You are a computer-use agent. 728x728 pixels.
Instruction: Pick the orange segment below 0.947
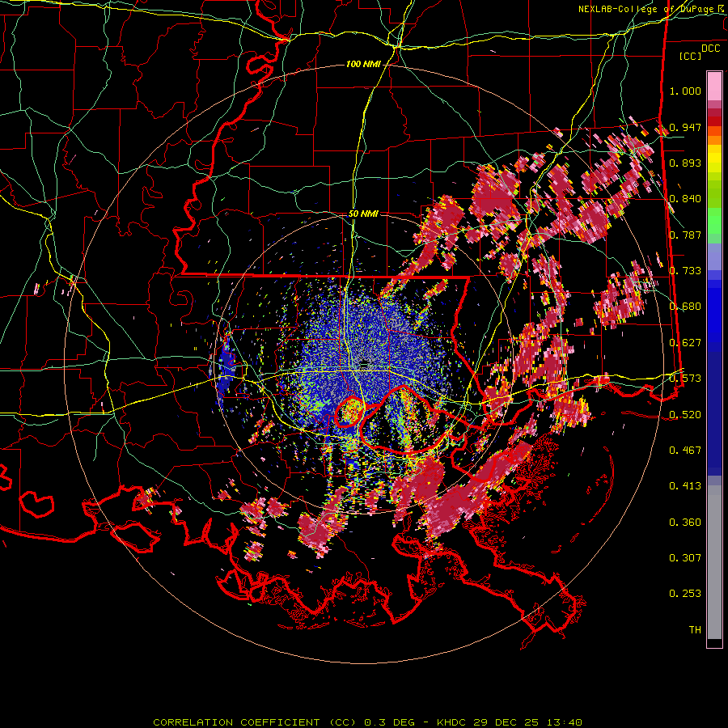point(714,140)
